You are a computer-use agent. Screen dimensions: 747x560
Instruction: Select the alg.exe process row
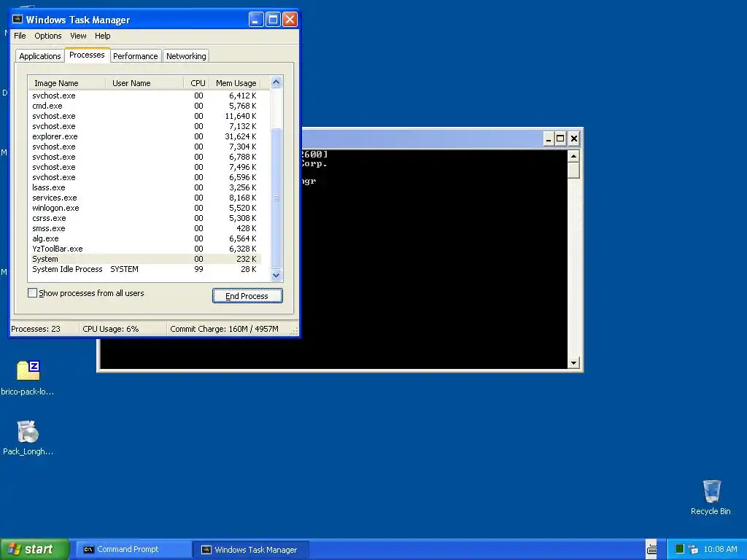click(145, 238)
